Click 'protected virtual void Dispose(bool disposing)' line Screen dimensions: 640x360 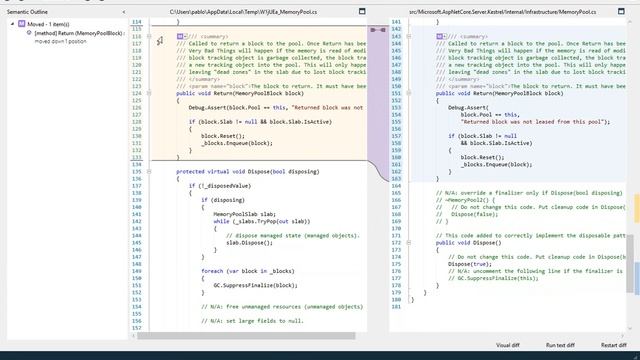248,172
